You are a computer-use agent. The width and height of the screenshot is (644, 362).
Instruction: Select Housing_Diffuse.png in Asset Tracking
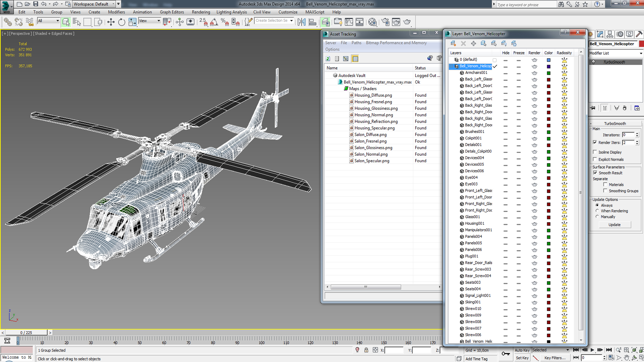click(373, 95)
